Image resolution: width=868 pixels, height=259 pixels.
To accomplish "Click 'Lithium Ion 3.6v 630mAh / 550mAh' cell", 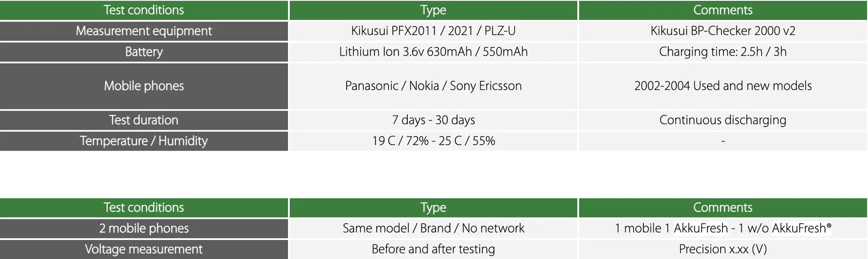I will pyautogui.click(x=433, y=52).
